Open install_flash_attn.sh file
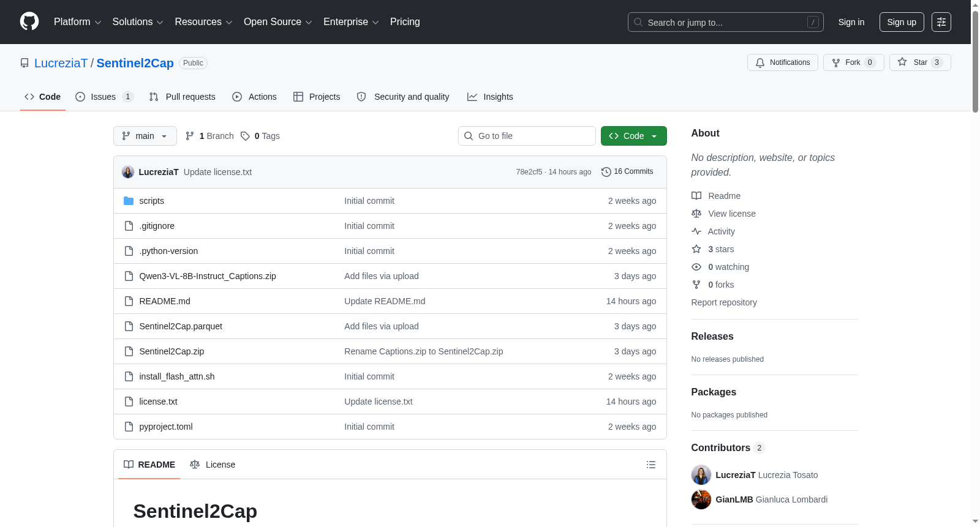980x527 pixels. click(x=177, y=376)
